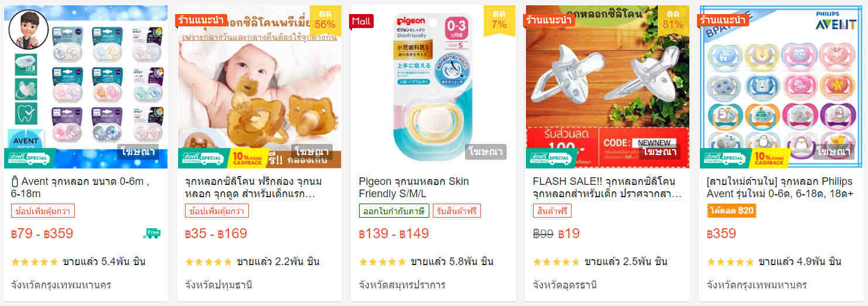Open the FLASH SALE!! จุกหลอกซิลิโคน title

coord(607,187)
